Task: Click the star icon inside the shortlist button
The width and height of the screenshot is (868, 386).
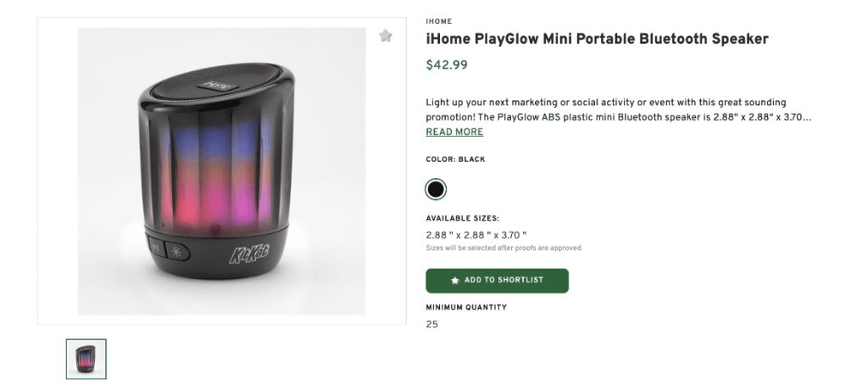Action: click(x=455, y=280)
